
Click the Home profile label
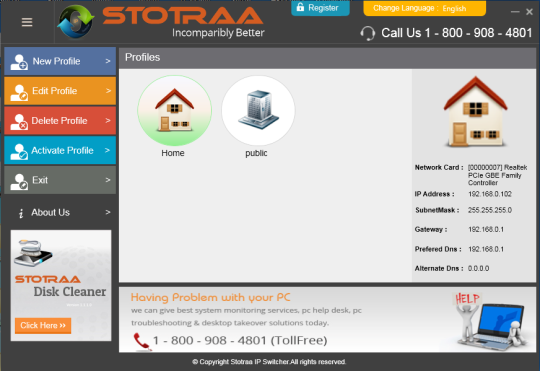pyautogui.click(x=173, y=153)
